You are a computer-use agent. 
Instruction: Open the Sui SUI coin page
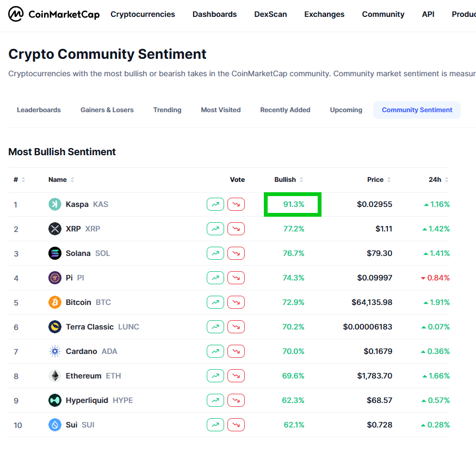coord(80,425)
